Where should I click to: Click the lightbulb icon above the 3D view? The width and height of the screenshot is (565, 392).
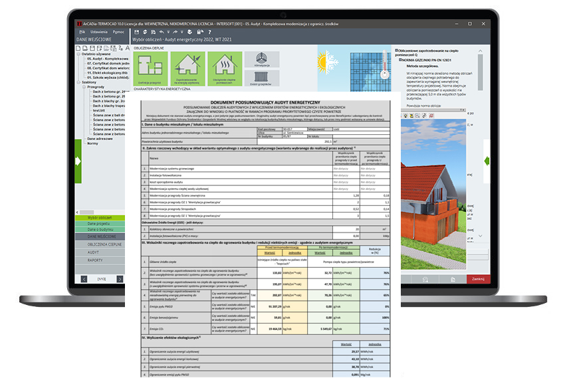(405, 116)
